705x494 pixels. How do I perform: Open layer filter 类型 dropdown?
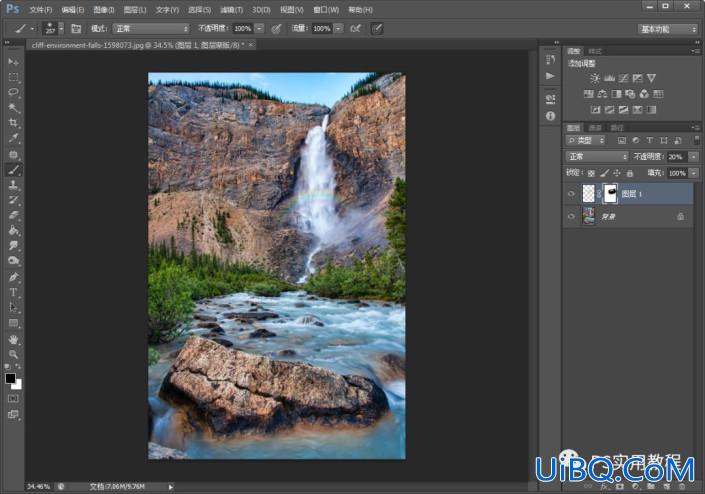pyautogui.click(x=586, y=141)
